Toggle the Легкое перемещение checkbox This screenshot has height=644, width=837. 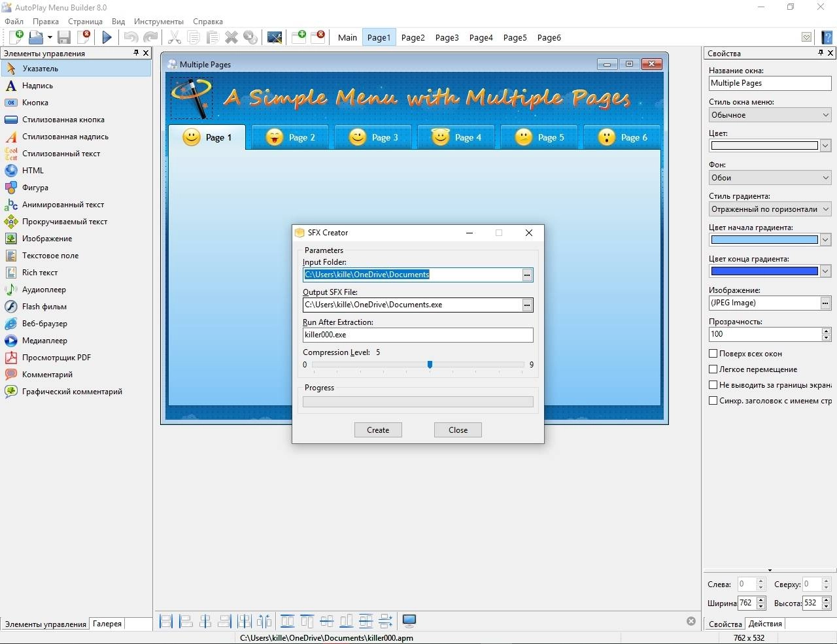point(713,369)
